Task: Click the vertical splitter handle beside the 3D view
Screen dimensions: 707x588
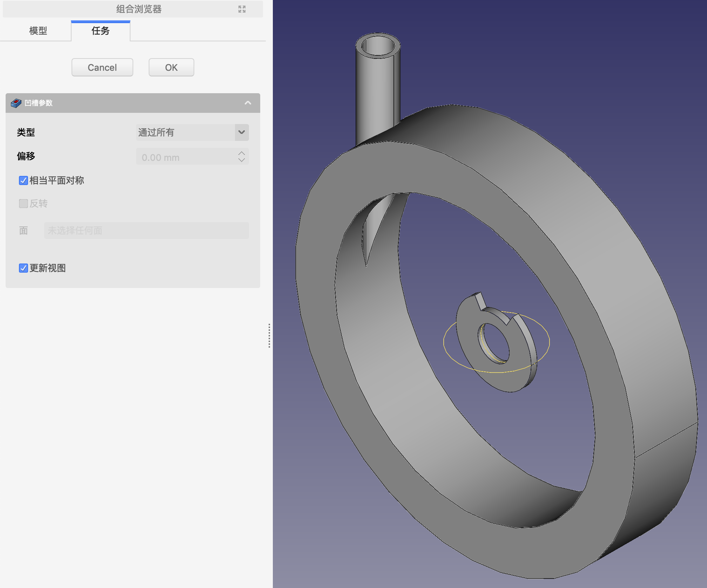Action: tap(269, 336)
